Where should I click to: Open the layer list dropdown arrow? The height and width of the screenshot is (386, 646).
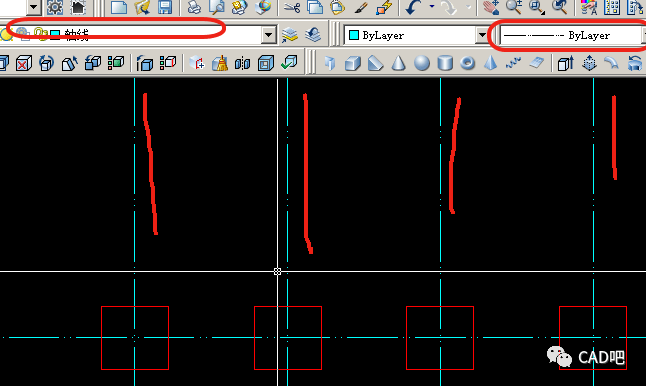tap(269, 35)
